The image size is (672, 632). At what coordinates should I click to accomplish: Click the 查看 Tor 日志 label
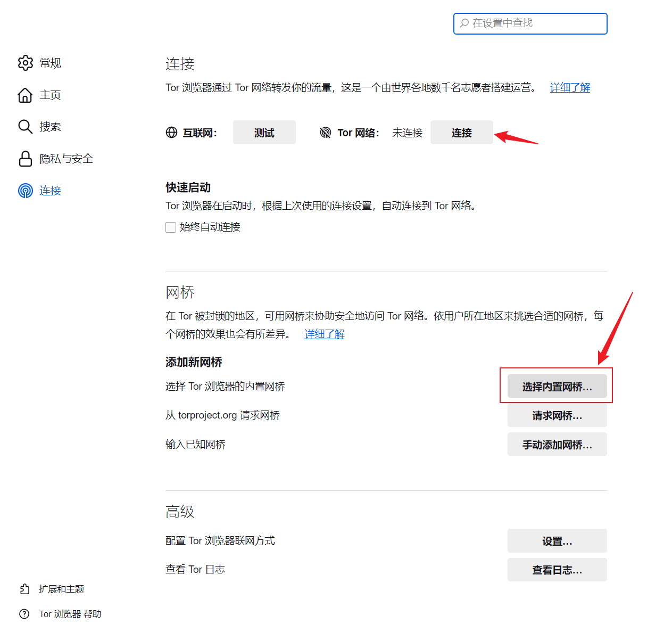click(x=195, y=569)
